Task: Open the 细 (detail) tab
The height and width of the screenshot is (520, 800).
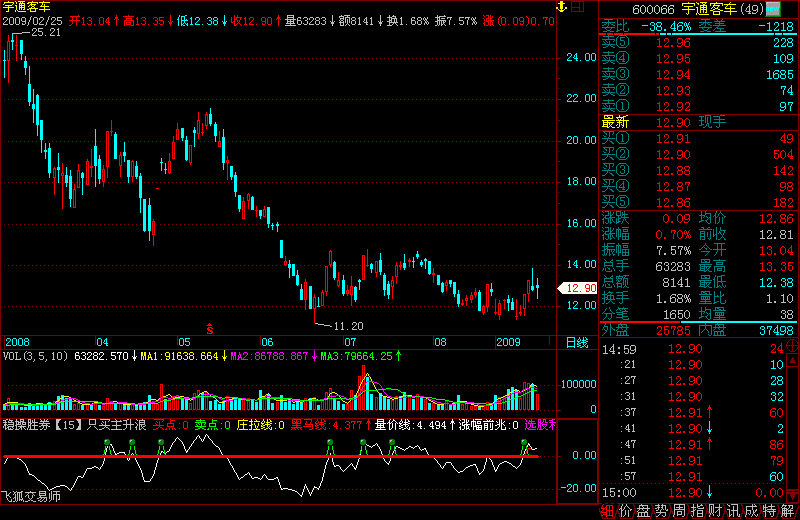Action: tap(607, 511)
